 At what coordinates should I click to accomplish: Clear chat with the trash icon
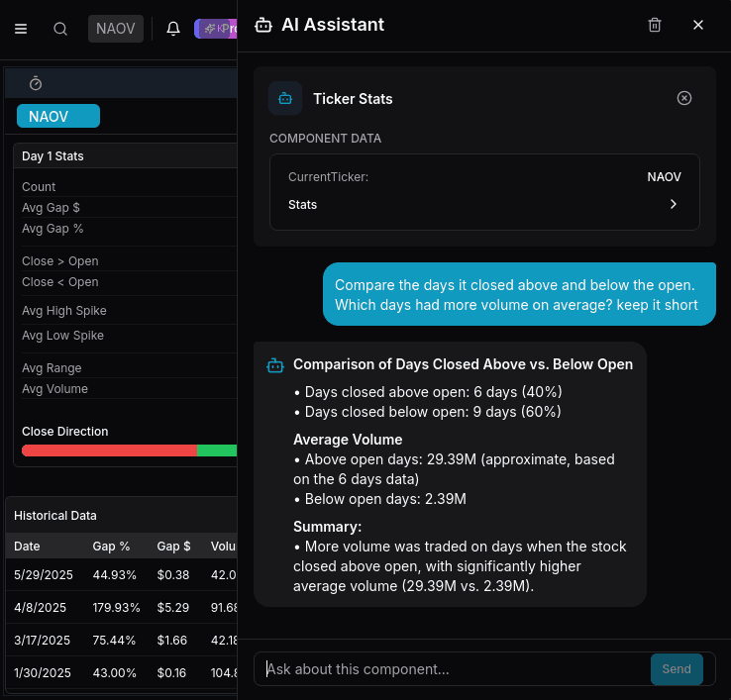[x=655, y=25]
